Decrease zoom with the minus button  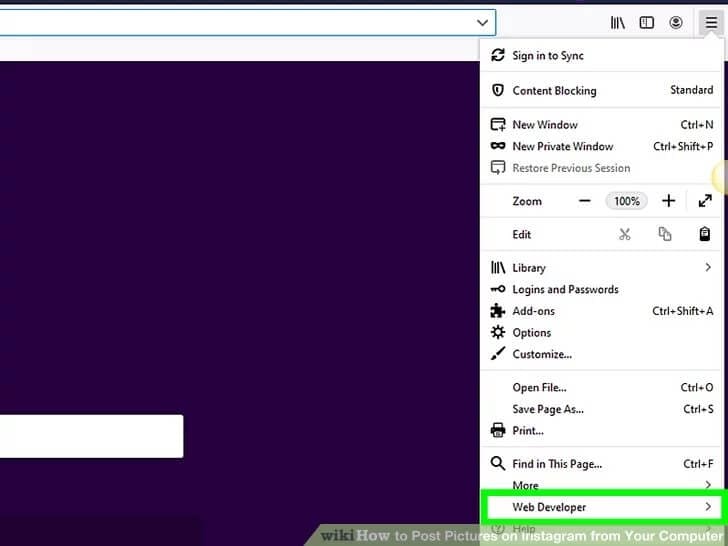(x=585, y=201)
